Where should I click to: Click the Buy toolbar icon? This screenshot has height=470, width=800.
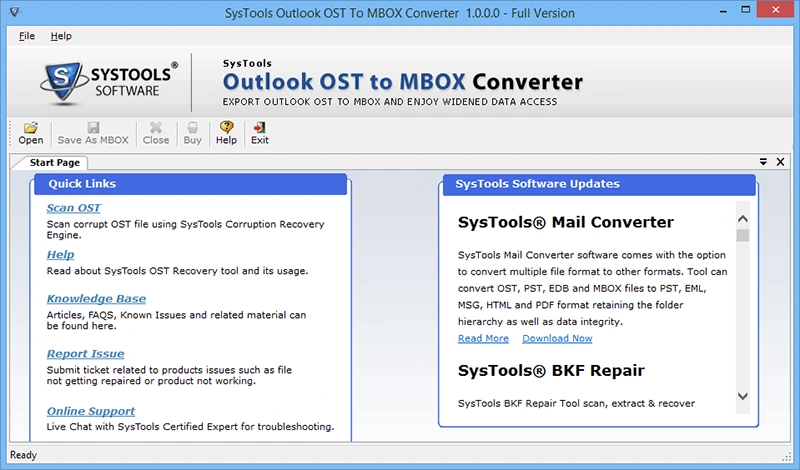coord(193,128)
